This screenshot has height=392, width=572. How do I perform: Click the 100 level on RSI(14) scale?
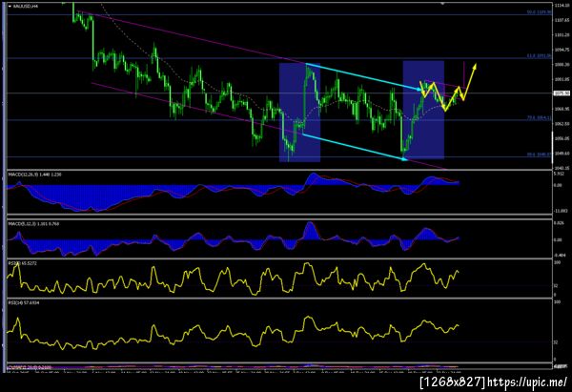click(x=557, y=302)
